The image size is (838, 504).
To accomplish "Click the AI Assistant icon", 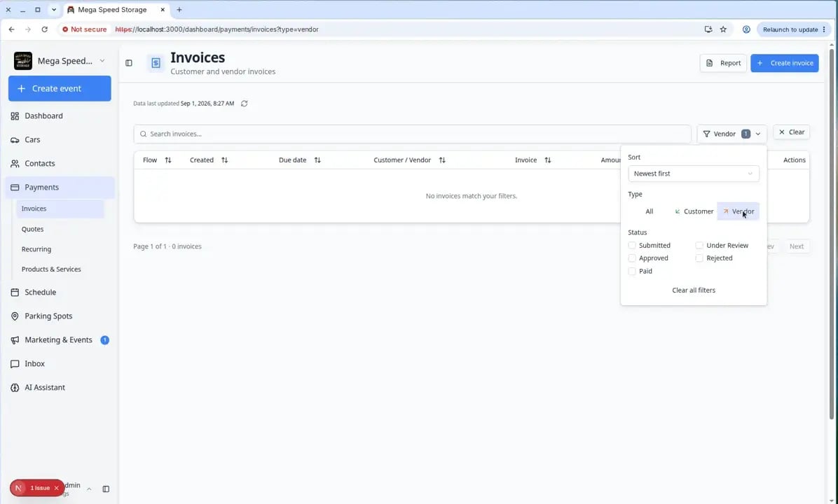I will coord(15,388).
